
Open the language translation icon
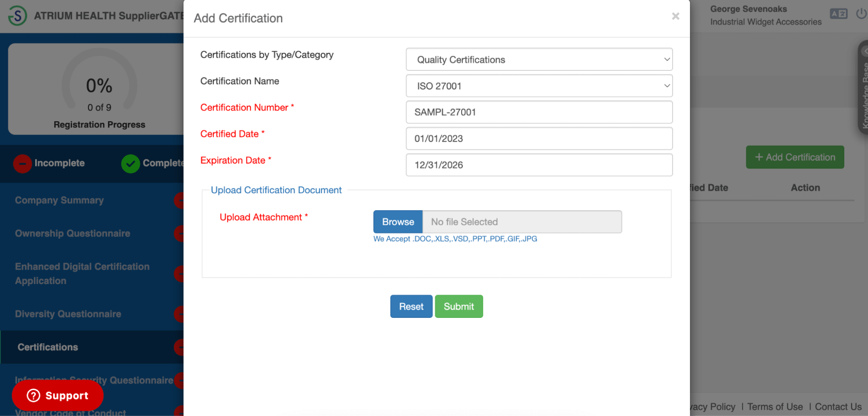(838, 13)
